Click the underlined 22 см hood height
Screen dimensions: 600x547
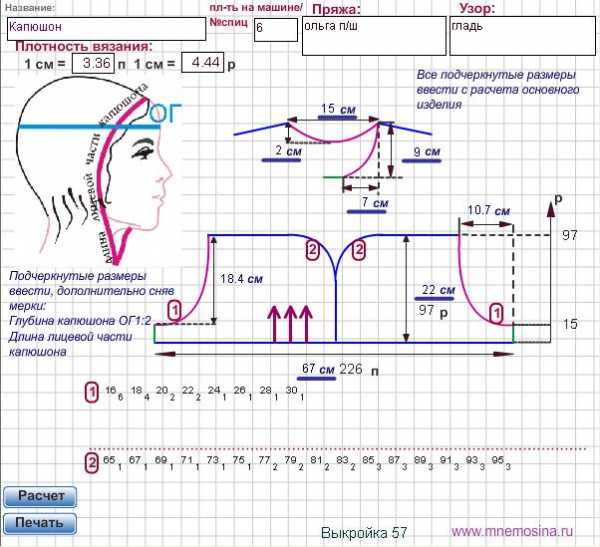[435, 290]
